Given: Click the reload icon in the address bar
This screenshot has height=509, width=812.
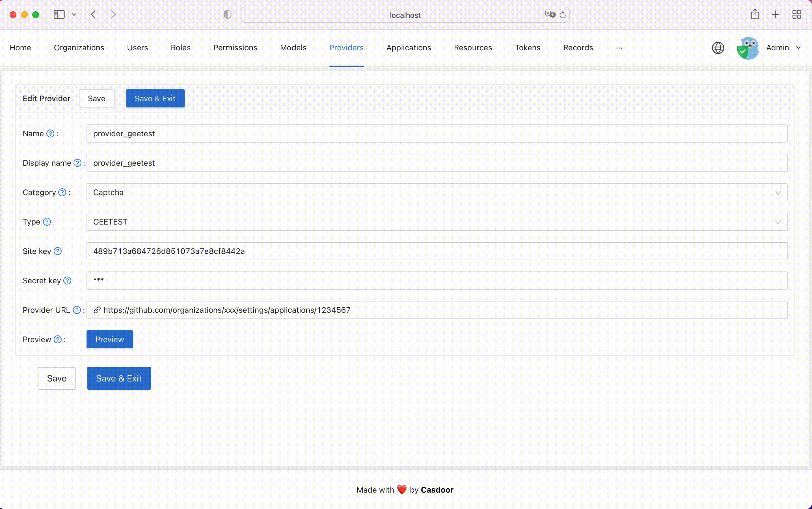Looking at the screenshot, I should point(563,14).
